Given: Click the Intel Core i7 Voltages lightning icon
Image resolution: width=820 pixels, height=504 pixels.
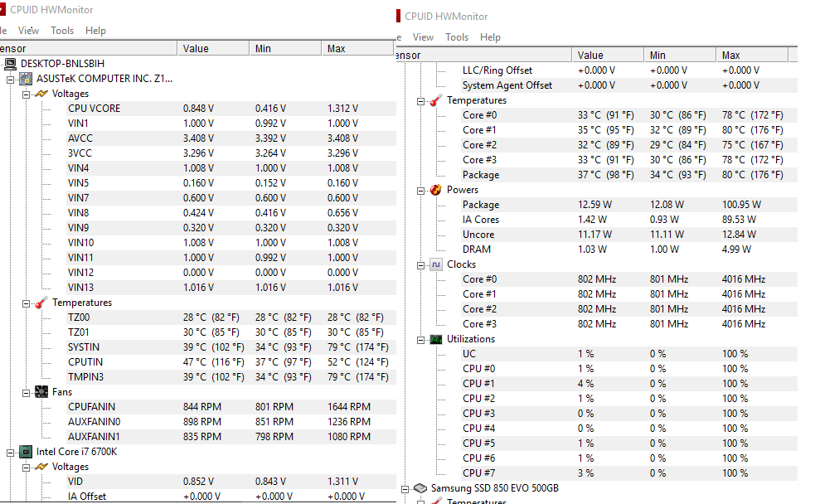Looking at the screenshot, I should click(41, 467).
